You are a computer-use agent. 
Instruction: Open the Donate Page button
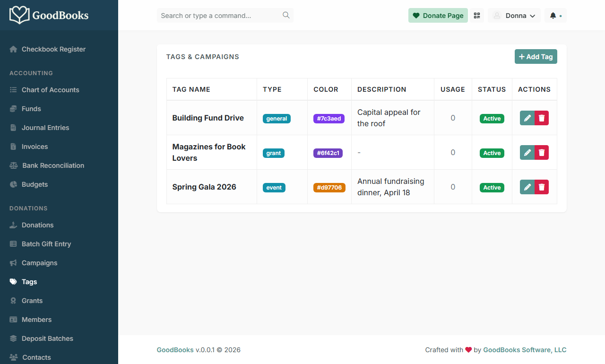(x=438, y=16)
